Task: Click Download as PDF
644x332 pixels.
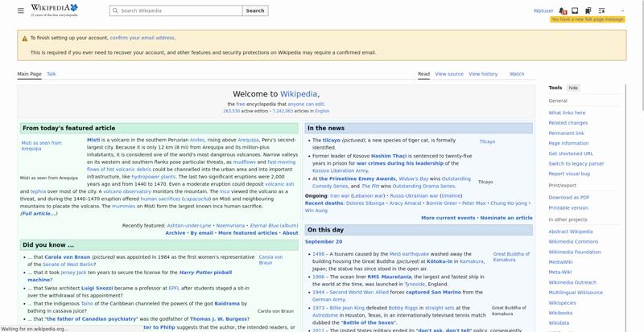Action: [x=569, y=198]
